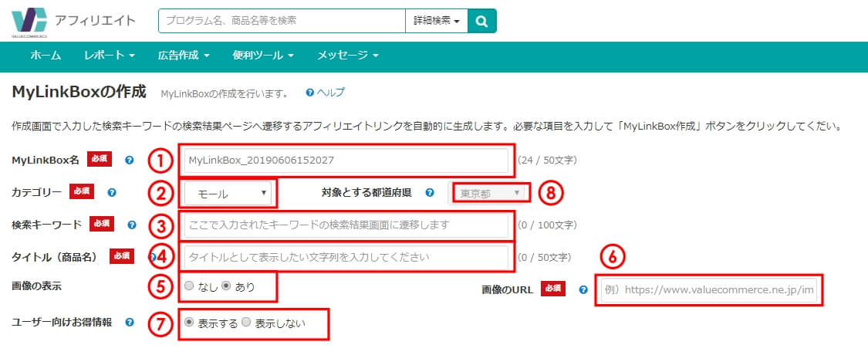868x355 pixels.
Task: Expand the 広告作成 menu
Action: 183,56
